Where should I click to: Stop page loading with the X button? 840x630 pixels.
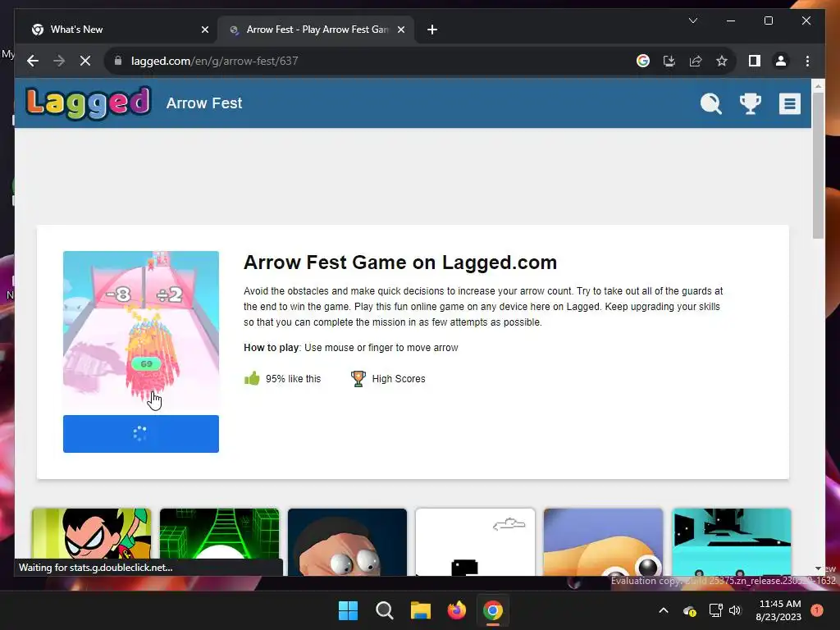[85, 61]
